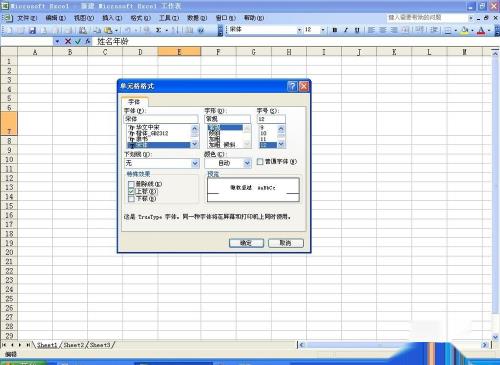Click the Chart Wizard toolbar icon
The image size is (500, 365).
tap(189, 30)
